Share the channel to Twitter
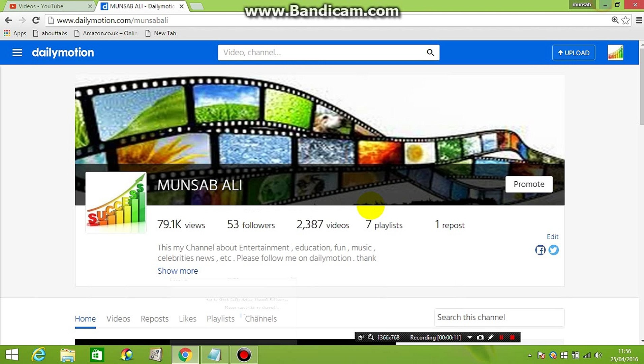The image size is (644, 364). 554,250
